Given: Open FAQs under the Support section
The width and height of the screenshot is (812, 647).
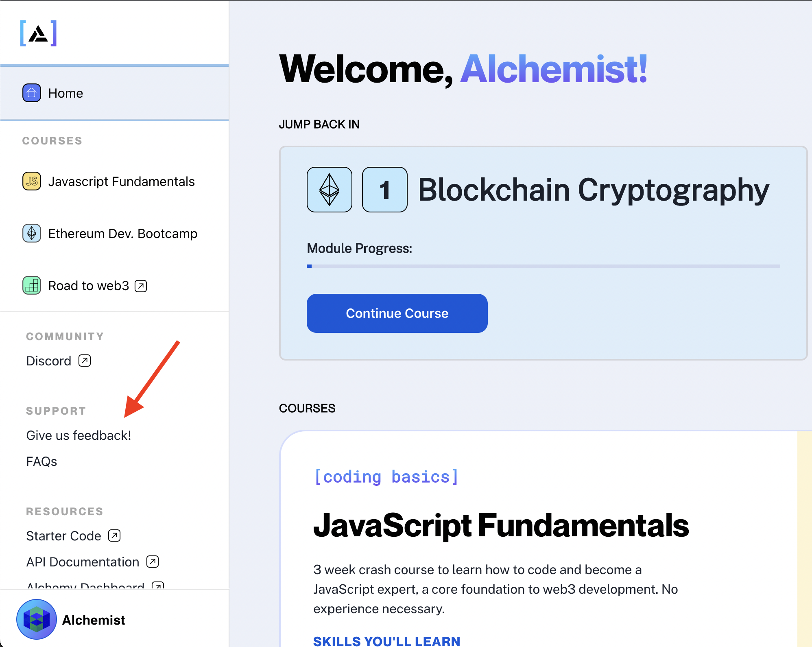Looking at the screenshot, I should click(x=41, y=461).
